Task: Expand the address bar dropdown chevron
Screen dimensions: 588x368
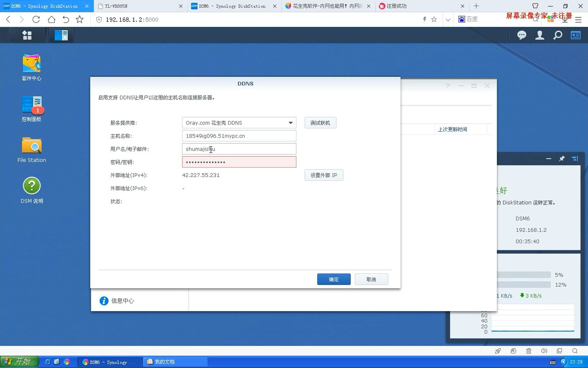Action: click(448, 20)
